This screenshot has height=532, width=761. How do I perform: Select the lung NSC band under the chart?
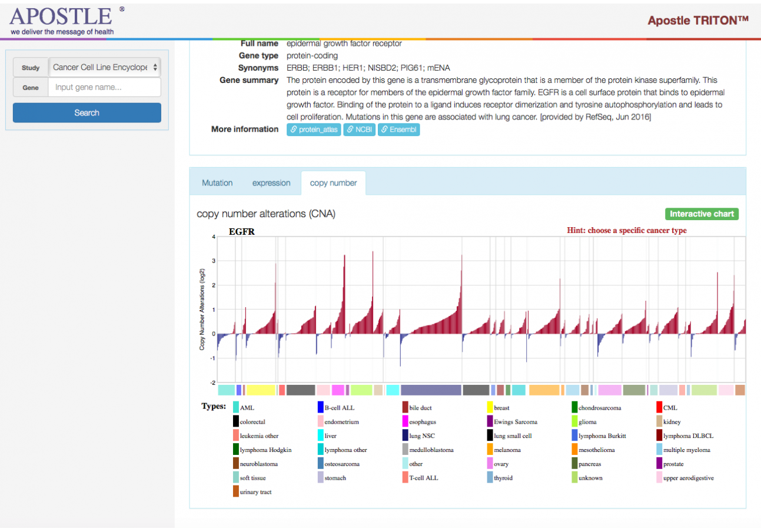coord(431,390)
